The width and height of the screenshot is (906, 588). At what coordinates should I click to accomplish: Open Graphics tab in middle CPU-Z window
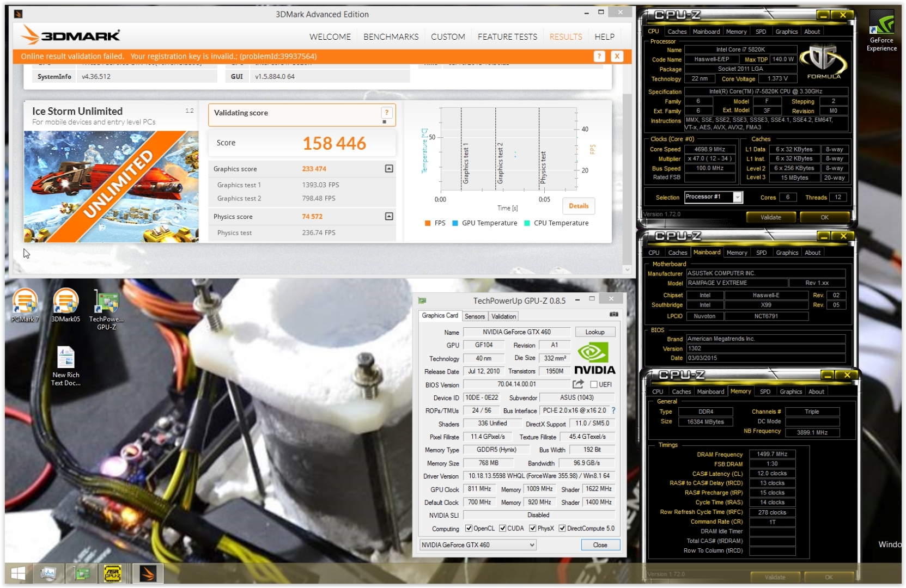787,253
